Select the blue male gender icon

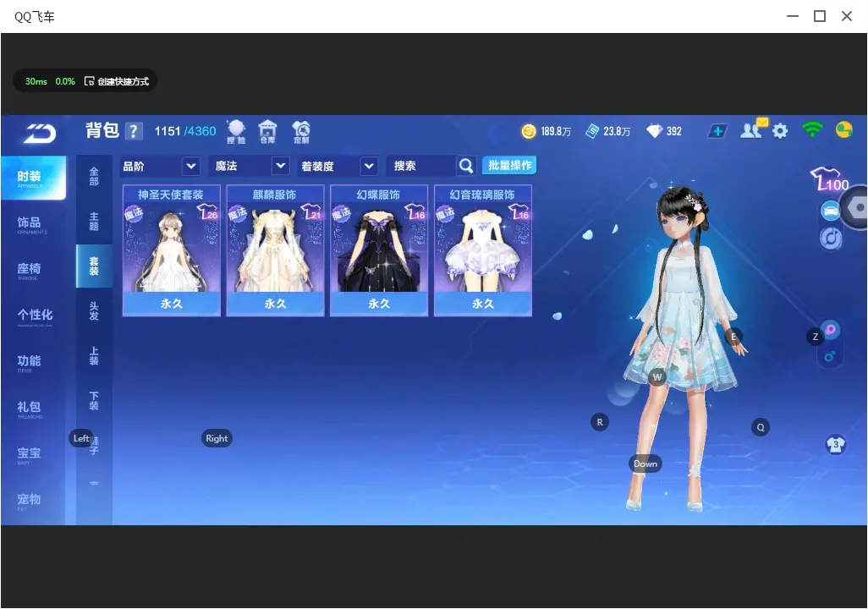[x=829, y=357]
